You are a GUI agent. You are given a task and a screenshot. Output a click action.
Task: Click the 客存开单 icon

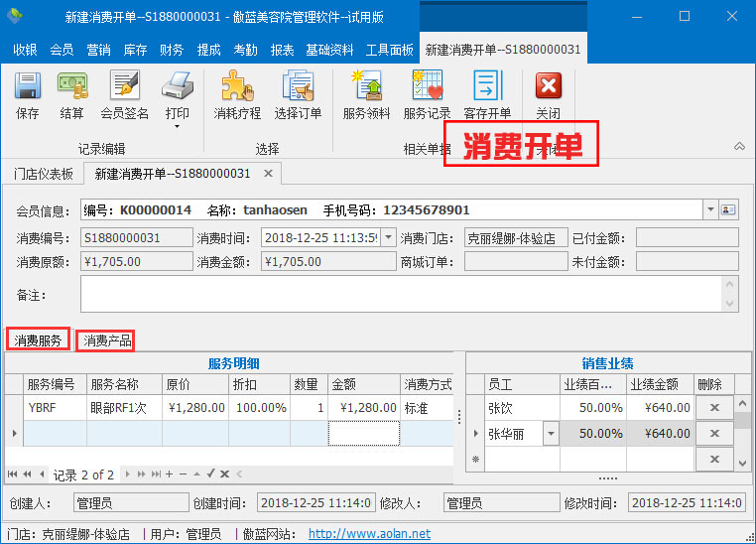(487, 87)
